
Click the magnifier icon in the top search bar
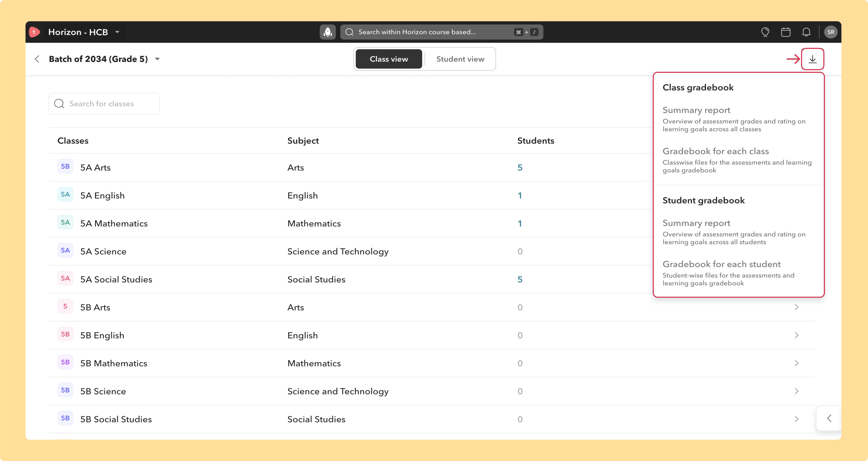(x=349, y=32)
